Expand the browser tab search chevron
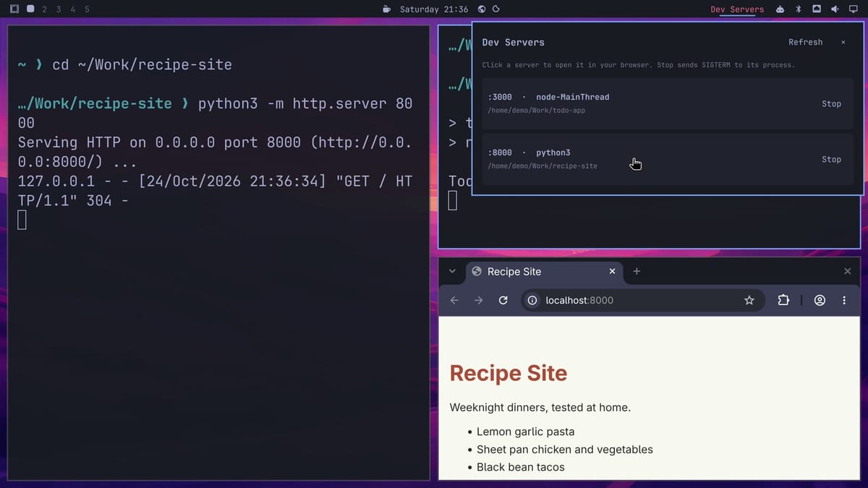This screenshot has width=868, height=488. coord(452,271)
